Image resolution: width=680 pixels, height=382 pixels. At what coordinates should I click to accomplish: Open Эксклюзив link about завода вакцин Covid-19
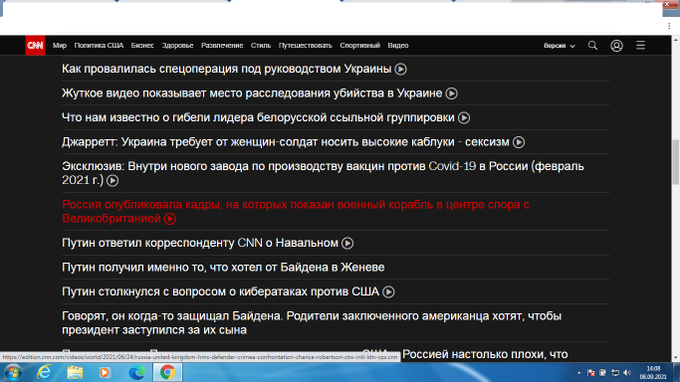pos(323,173)
